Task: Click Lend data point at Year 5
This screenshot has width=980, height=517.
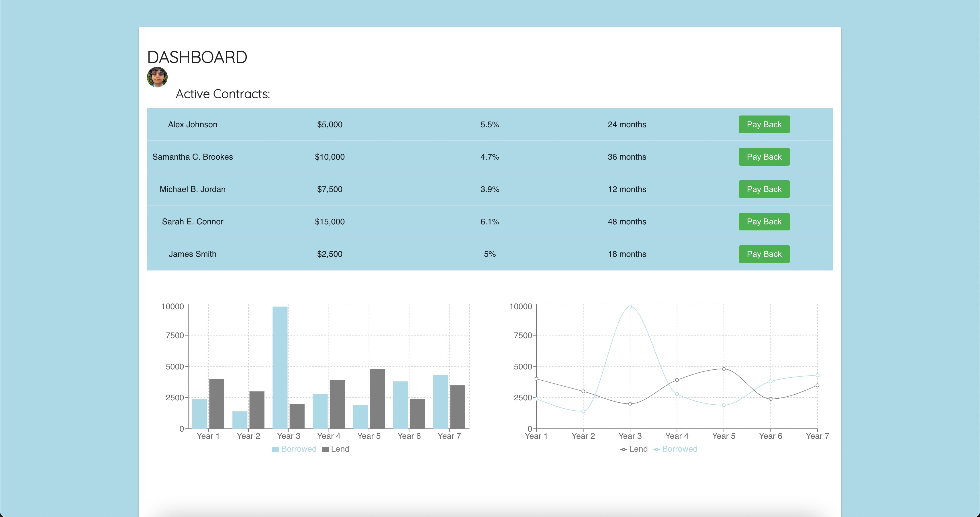Action: click(724, 369)
